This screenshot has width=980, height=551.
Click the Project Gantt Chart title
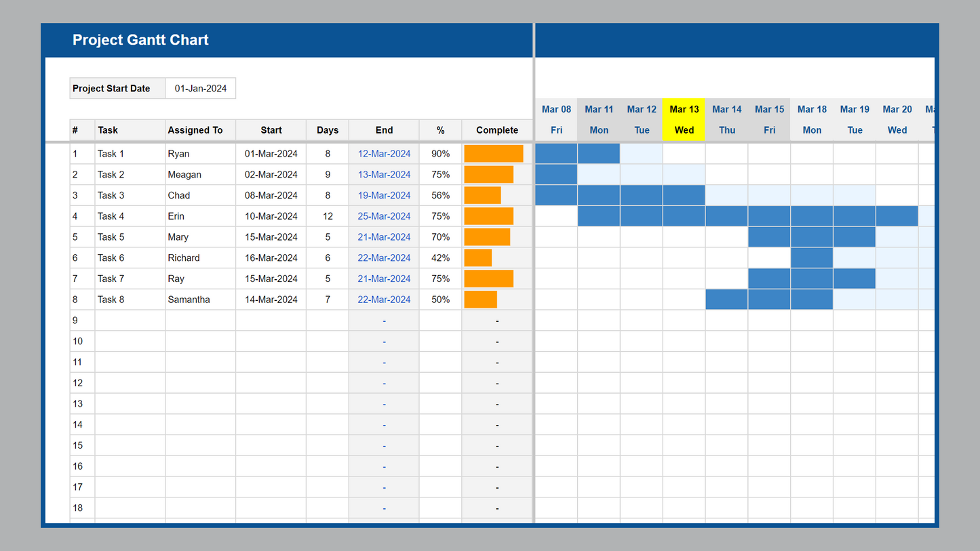140,40
